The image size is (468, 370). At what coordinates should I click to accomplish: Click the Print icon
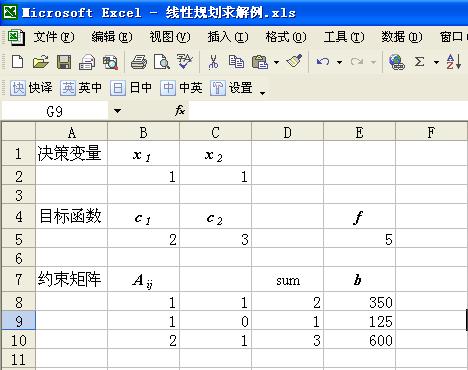click(x=139, y=62)
